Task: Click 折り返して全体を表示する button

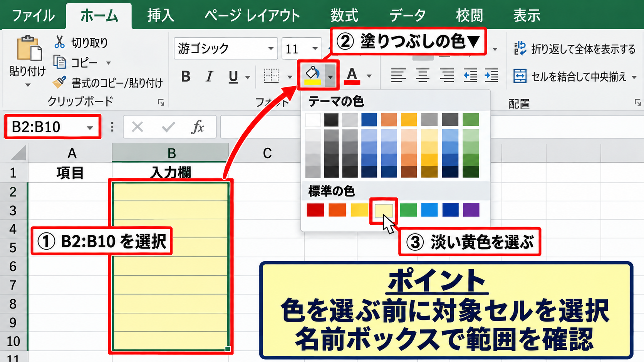Action: pos(574,49)
